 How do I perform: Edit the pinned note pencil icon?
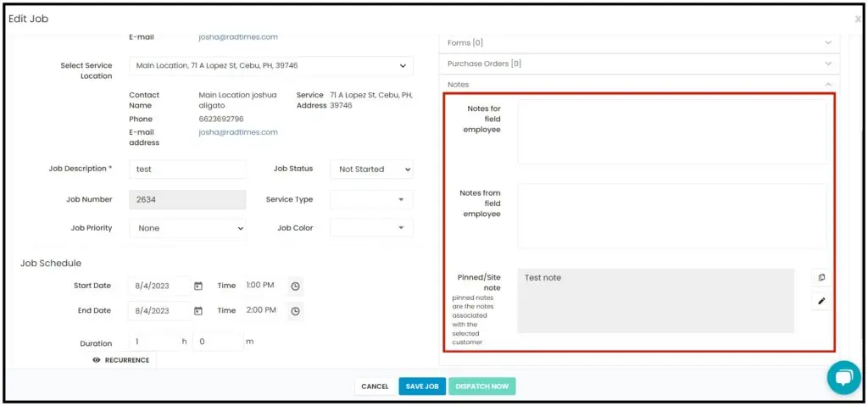point(821,301)
